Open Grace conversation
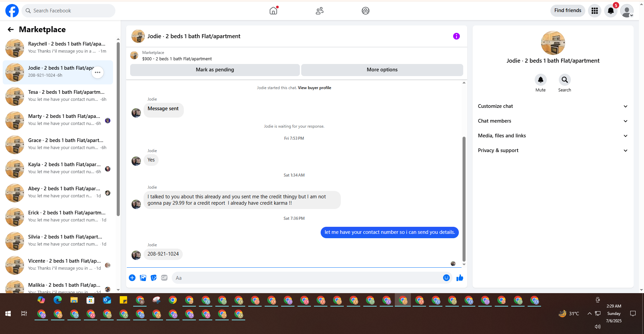Image resolution: width=644 pixels, height=334 pixels. [x=58, y=145]
